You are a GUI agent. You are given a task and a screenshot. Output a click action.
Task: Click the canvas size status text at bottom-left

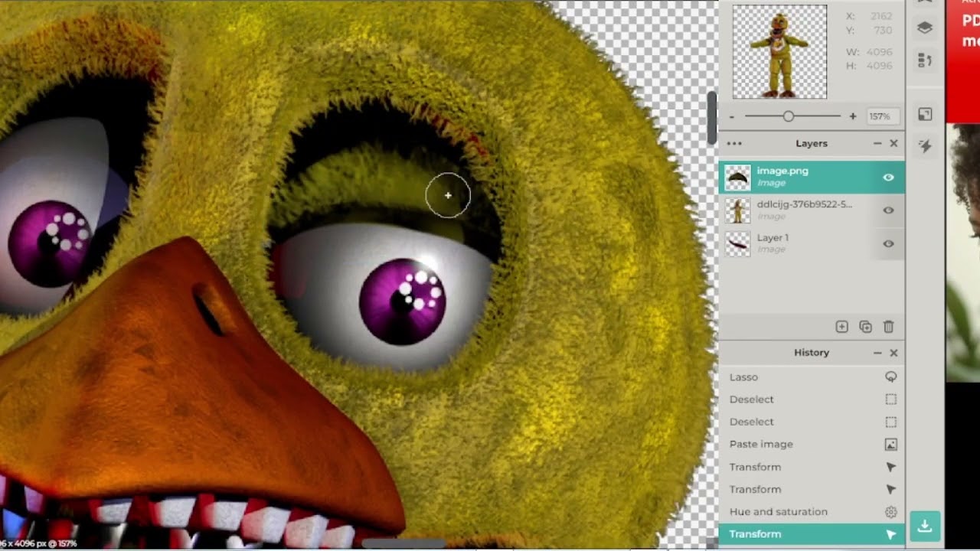point(38,543)
